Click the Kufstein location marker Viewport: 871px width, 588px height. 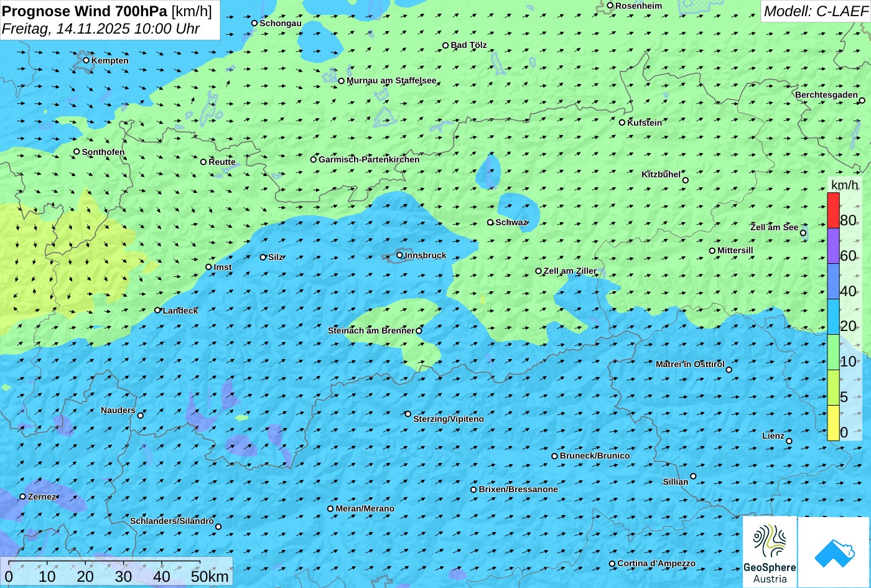click(x=622, y=123)
